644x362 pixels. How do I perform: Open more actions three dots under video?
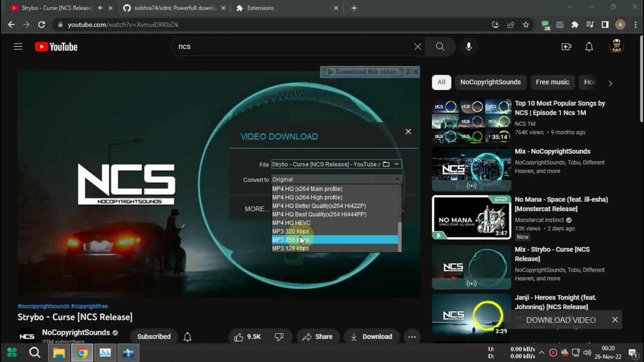(x=412, y=337)
